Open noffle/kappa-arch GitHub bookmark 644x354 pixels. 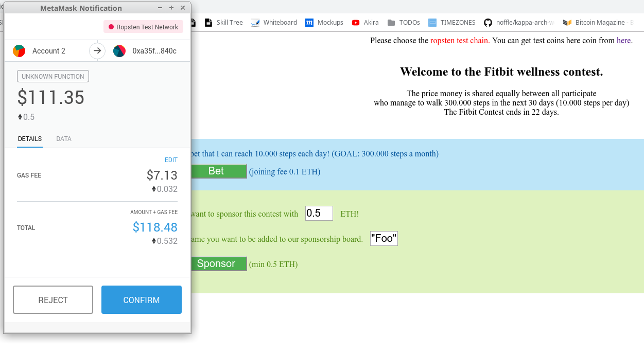coord(519,22)
